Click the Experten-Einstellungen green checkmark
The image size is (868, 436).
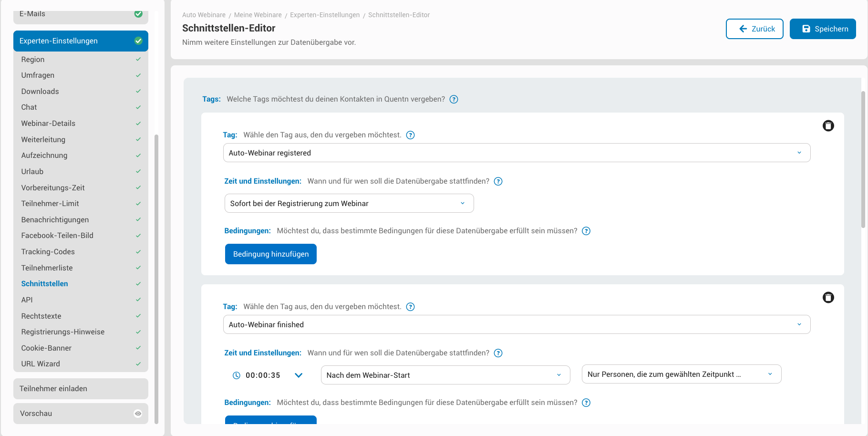click(138, 41)
